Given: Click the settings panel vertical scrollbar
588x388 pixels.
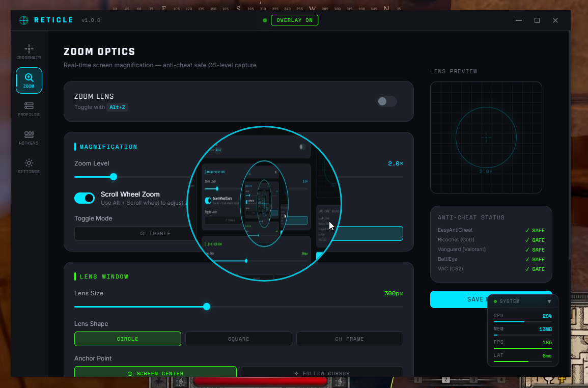Looking at the screenshot, I should click(x=569, y=146).
